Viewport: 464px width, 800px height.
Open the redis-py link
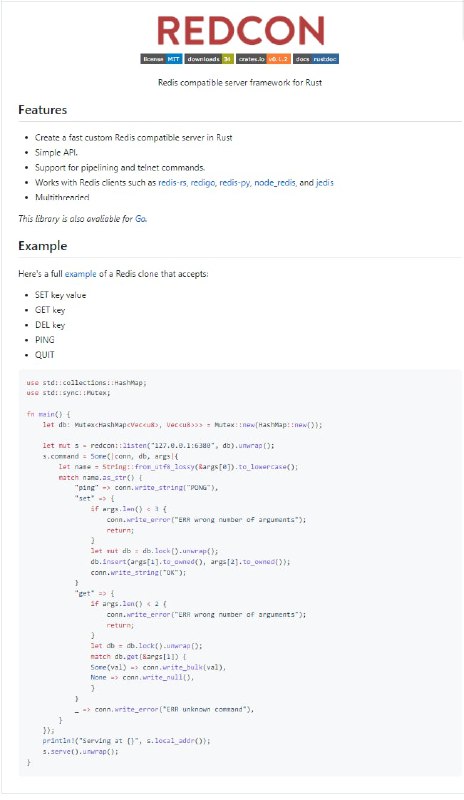coord(235,182)
